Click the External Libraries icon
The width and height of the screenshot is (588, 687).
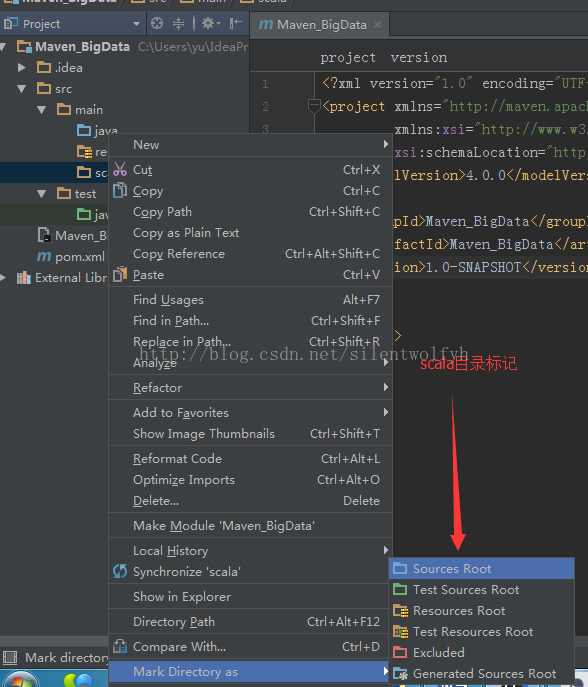tap(24, 278)
